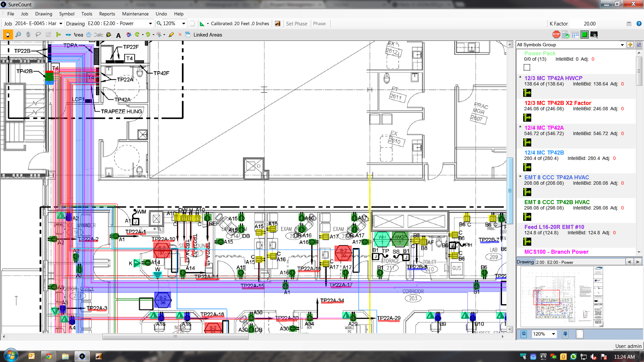Select the lasso selection tool
The height and width of the screenshot is (362, 644).
click(38, 35)
